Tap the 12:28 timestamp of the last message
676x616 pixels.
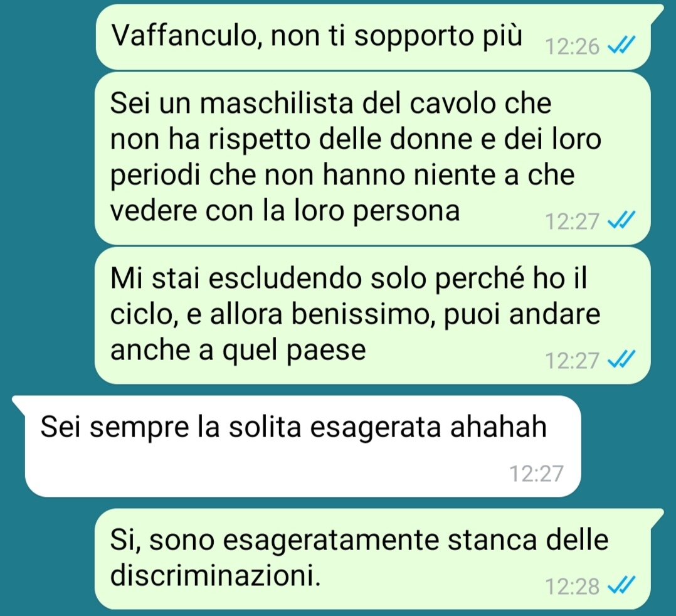tap(572, 587)
